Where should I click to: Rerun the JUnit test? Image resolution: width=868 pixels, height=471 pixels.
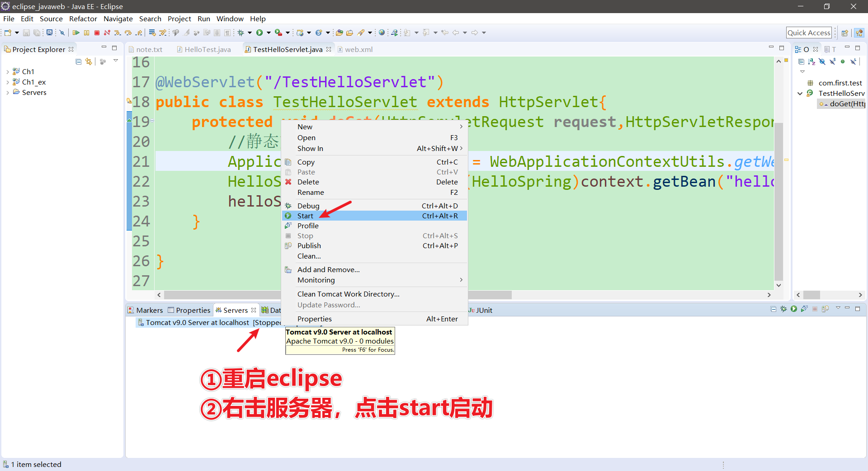click(793, 310)
